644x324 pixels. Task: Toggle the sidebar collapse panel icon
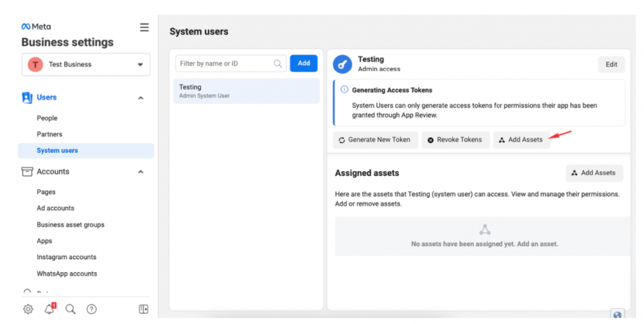coord(143,310)
